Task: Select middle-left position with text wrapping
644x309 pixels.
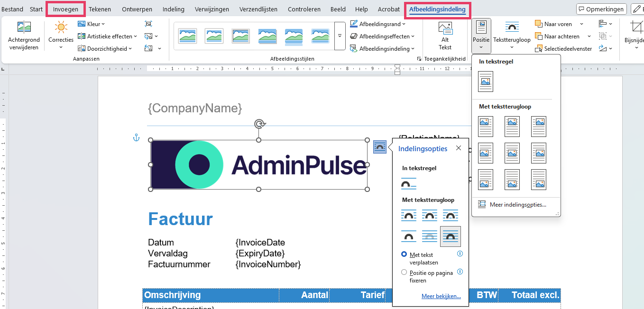Action: click(x=486, y=153)
